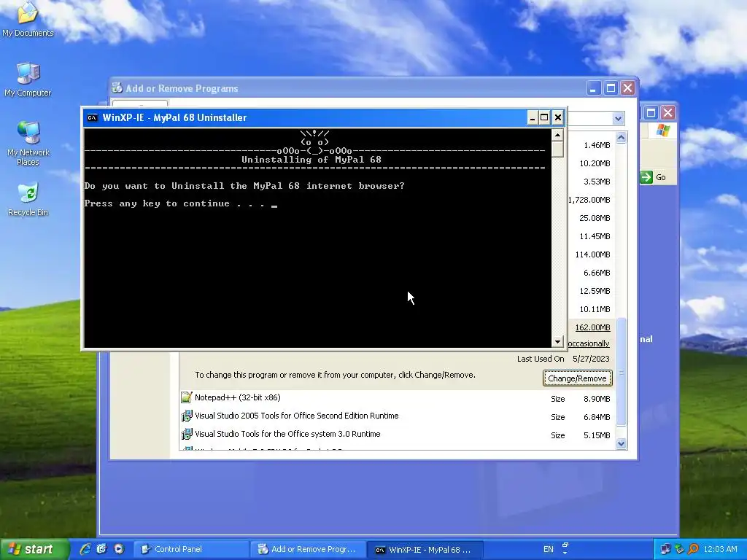The height and width of the screenshot is (560, 747).
Task: Close the Control Panel window behind
Action: point(668,113)
